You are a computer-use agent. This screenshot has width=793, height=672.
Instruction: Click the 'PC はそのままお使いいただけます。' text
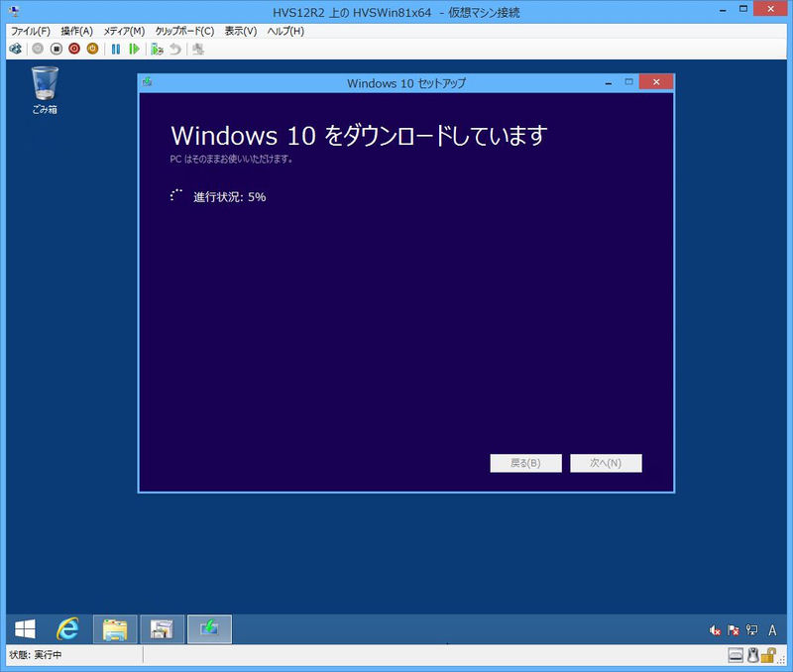pos(231,159)
